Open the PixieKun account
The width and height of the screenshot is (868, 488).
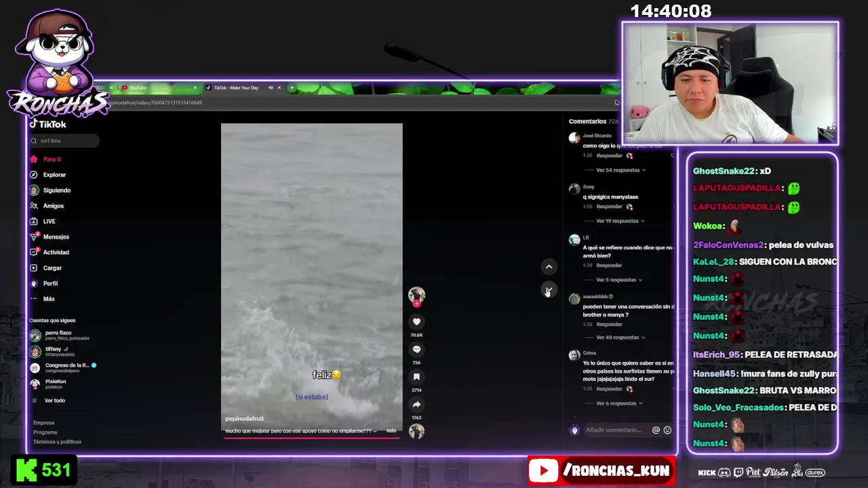(48, 384)
